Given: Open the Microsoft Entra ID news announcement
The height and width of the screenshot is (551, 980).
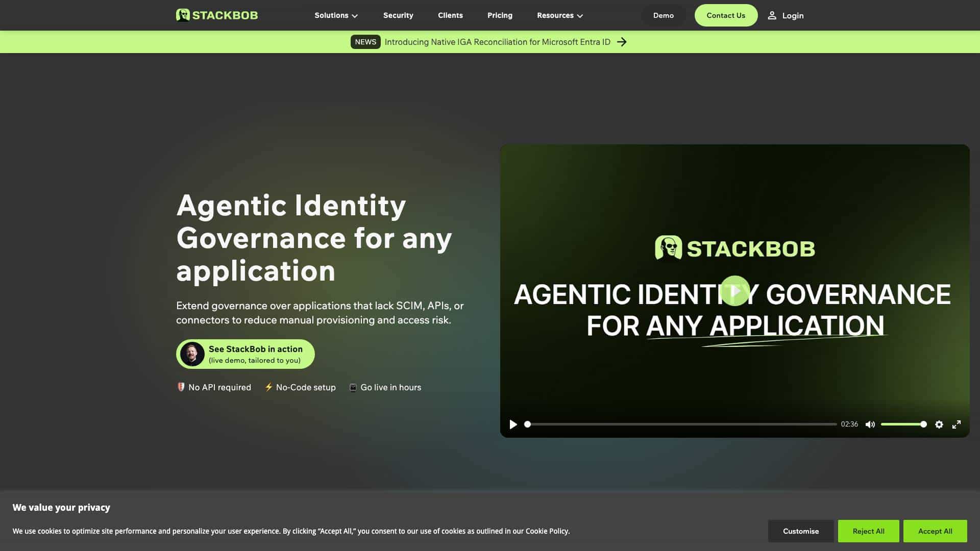Looking at the screenshot, I should pos(497,42).
